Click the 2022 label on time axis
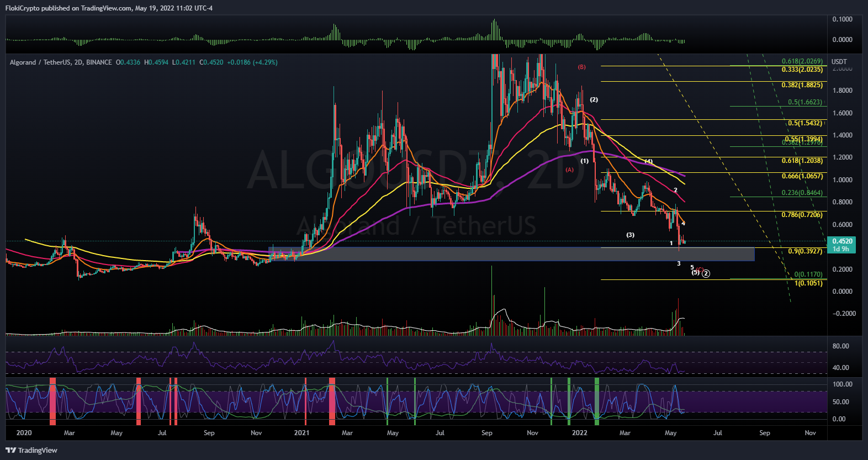Image resolution: width=868 pixels, height=460 pixels. click(580, 433)
